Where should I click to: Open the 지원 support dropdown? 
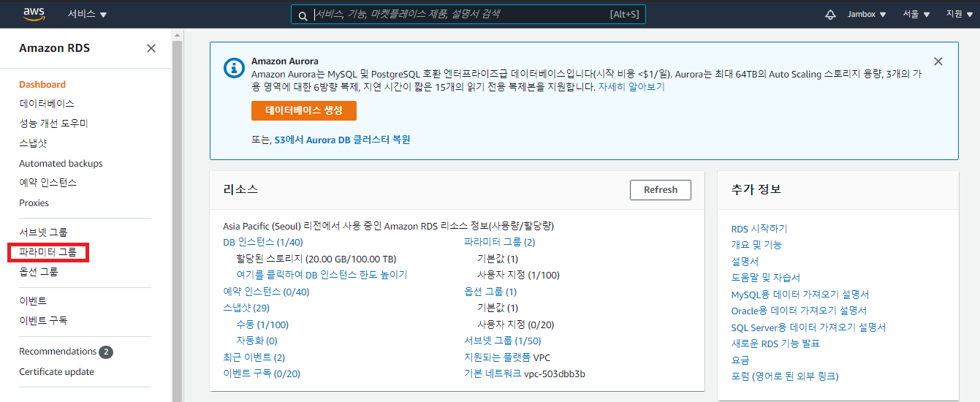coord(960,15)
